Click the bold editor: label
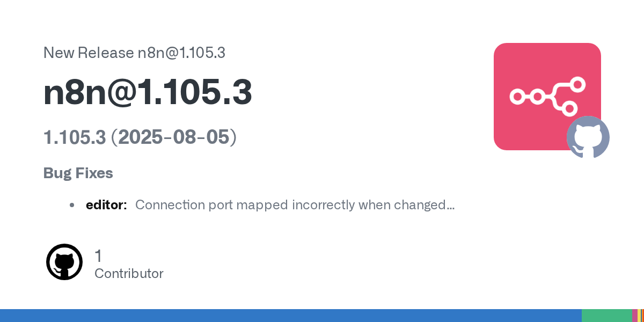 pos(106,205)
